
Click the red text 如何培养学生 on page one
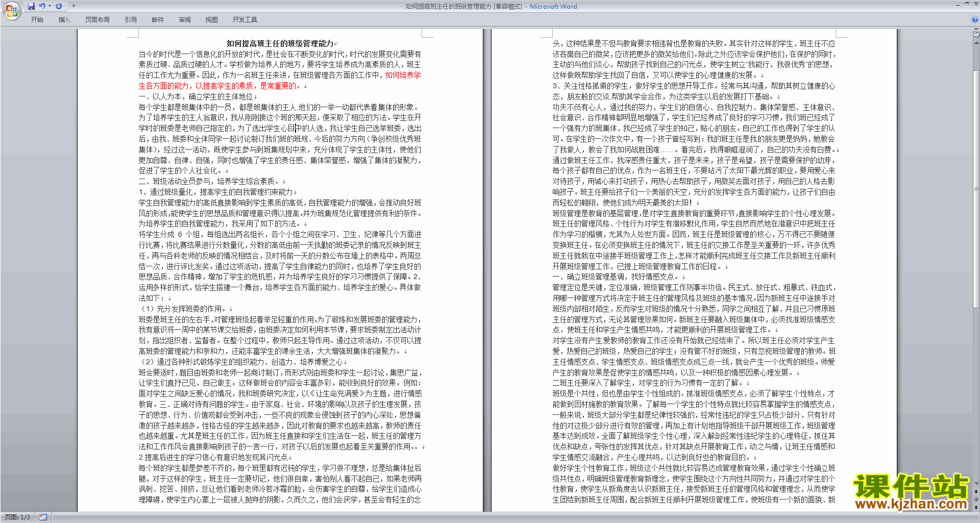point(403,75)
